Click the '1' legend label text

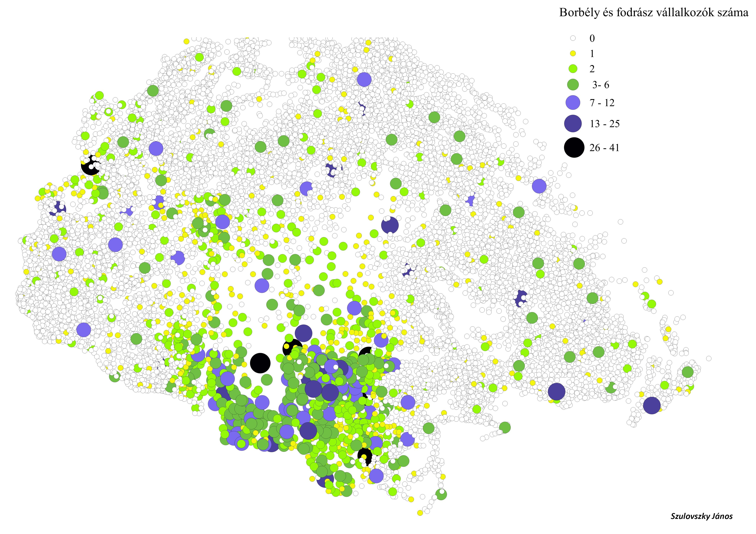(592, 54)
